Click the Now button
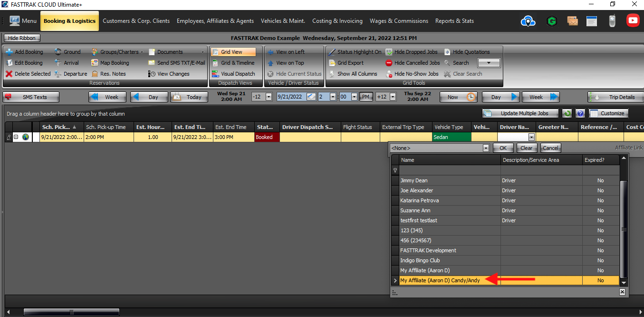The image size is (644, 317). [x=459, y=97]
